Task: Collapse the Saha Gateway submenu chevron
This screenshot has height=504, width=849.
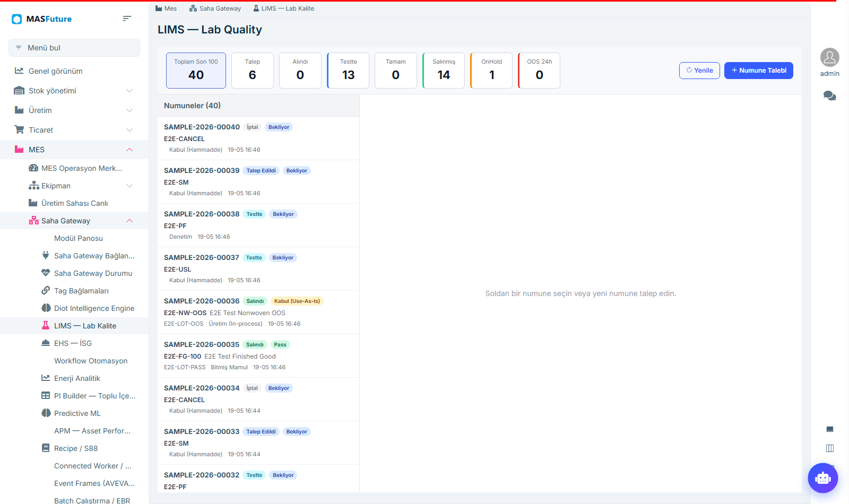Action: click(129, 221)
